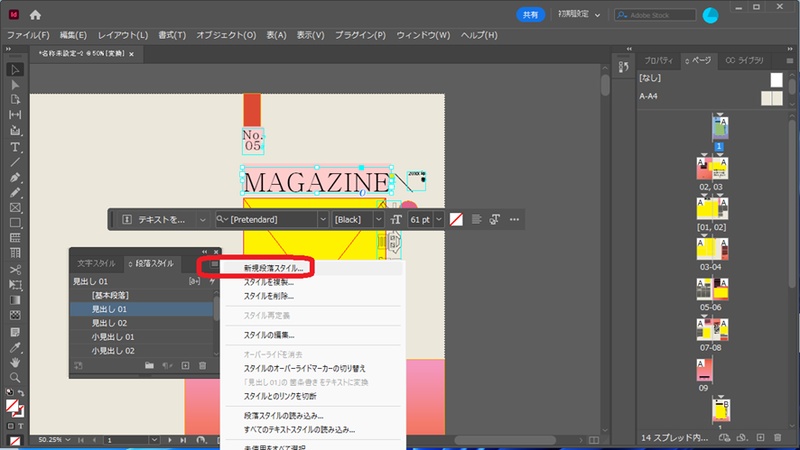Delete selected page in Pages panel
This screenshot has height=450, width=800.
[778, 438]
